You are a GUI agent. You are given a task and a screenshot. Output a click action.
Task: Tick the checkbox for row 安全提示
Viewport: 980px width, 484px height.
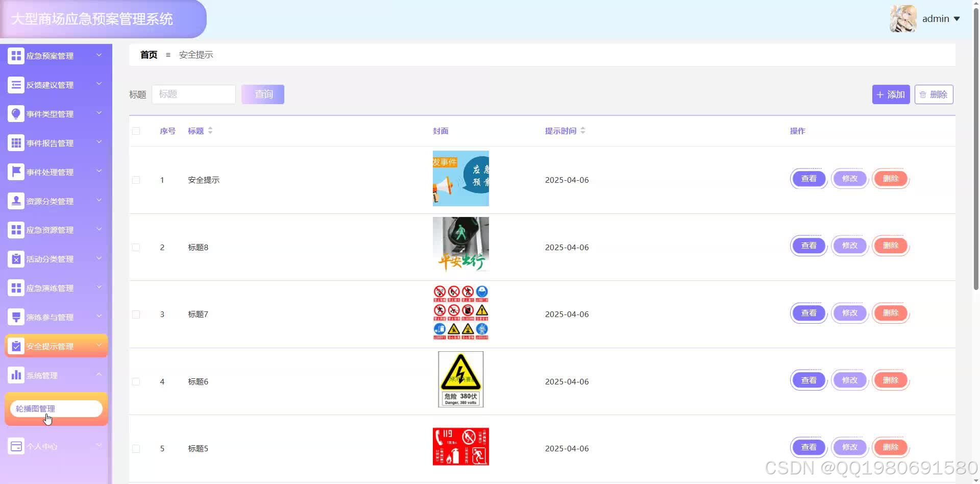136,180
